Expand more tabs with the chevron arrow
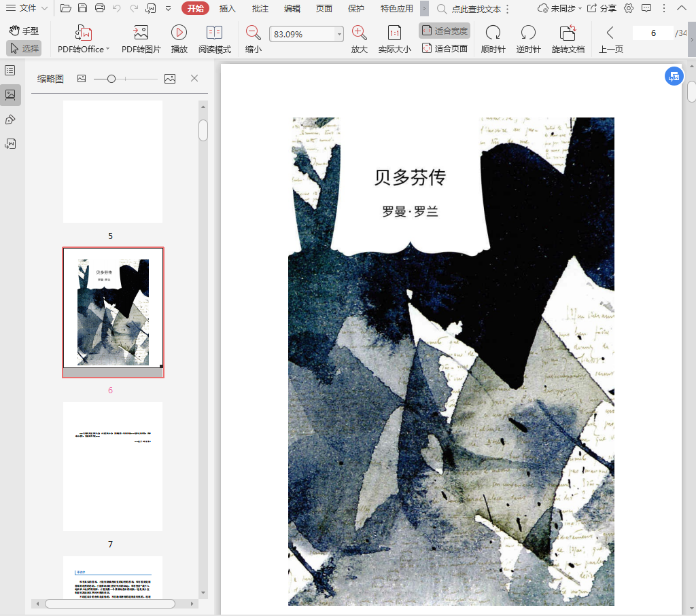 (x=424, y=8)
